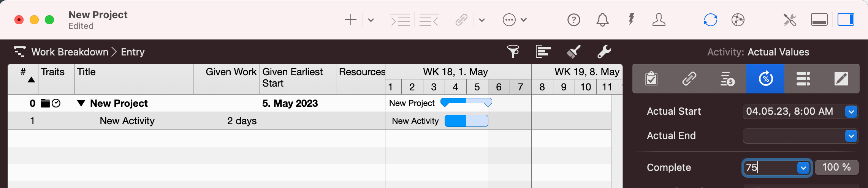The height and width of the screenshot is (188, 868).
Task: Toggle the right inspector sidebar
Action: 846,19
